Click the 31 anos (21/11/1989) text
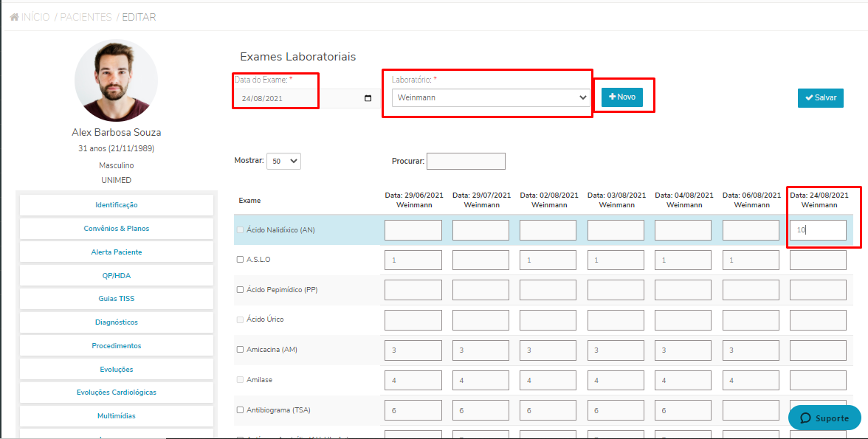This screenshot has width=868, height=439. coord(117,148)
